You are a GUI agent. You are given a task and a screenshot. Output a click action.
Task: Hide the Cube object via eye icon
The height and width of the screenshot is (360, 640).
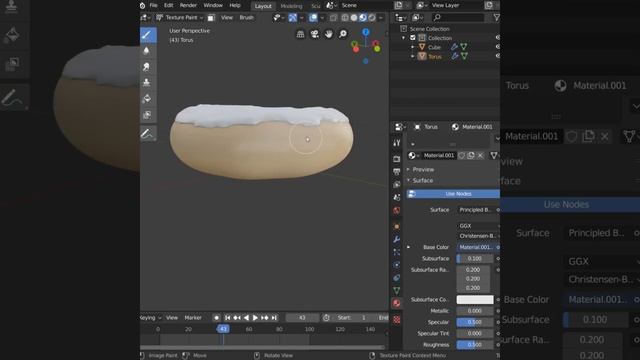click(x=498, y=47)
